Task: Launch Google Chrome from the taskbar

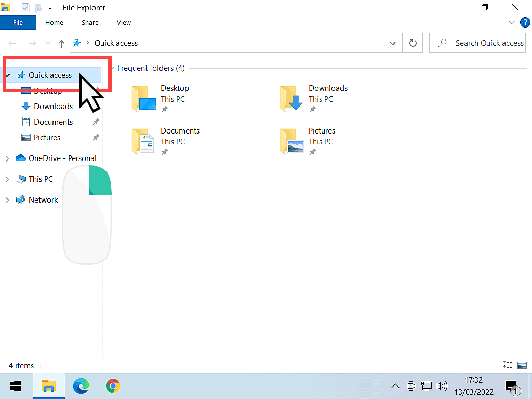Action: coord(113,386)
